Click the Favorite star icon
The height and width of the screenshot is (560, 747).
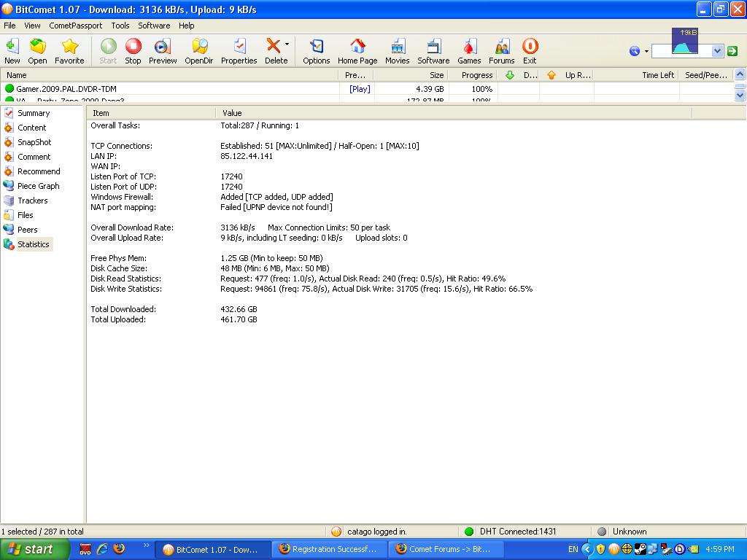click(x=69, y=46)
